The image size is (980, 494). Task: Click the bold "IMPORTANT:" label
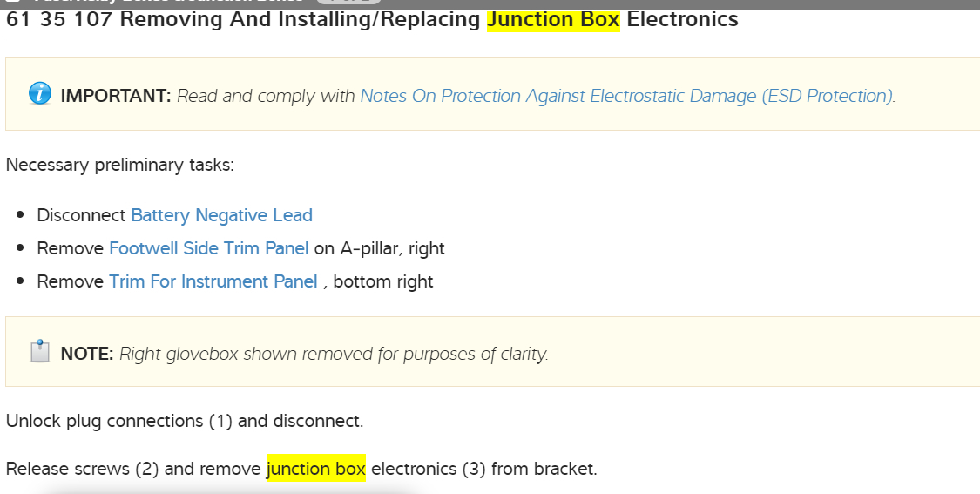tap(116, 96)
